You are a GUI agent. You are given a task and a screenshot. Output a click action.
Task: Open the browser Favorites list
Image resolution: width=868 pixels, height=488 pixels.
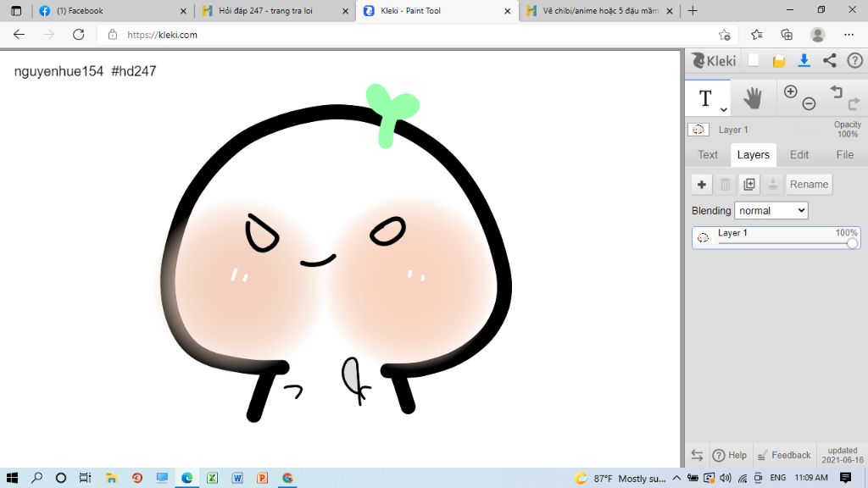[x=757, y=35]
